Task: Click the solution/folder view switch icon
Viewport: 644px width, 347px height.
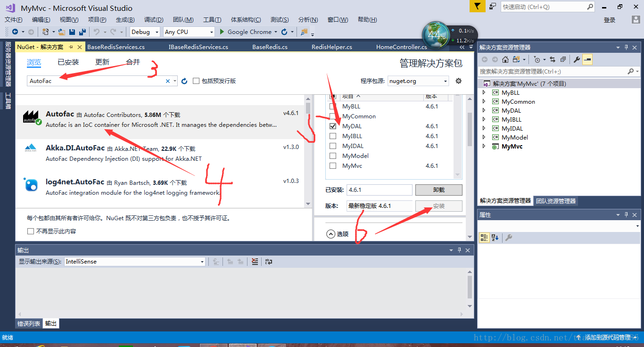Action: pos(517,59)
